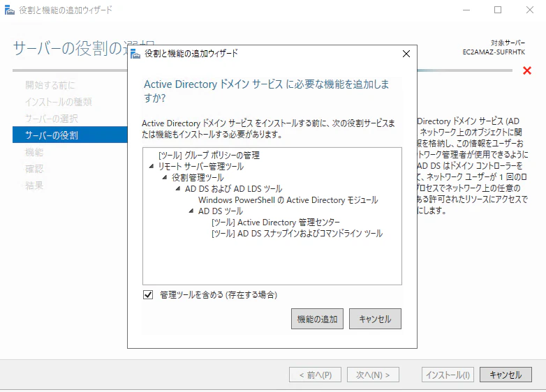The height and width of the screenshot is (392, 546).
Task: Click キャンセル in the feature dialog
Action: 375,319
